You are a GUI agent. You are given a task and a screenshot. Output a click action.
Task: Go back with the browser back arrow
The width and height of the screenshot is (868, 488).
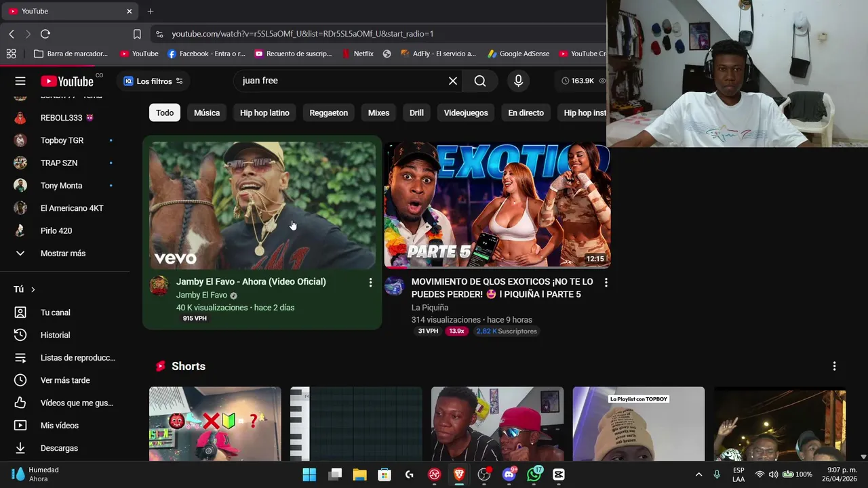[x=12, y=34]
